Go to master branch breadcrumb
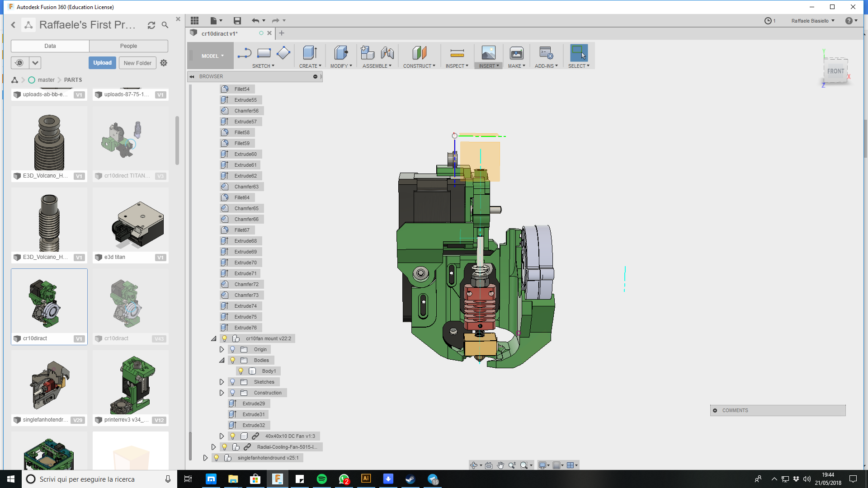868x488 pixels. (x=46, y=80)
